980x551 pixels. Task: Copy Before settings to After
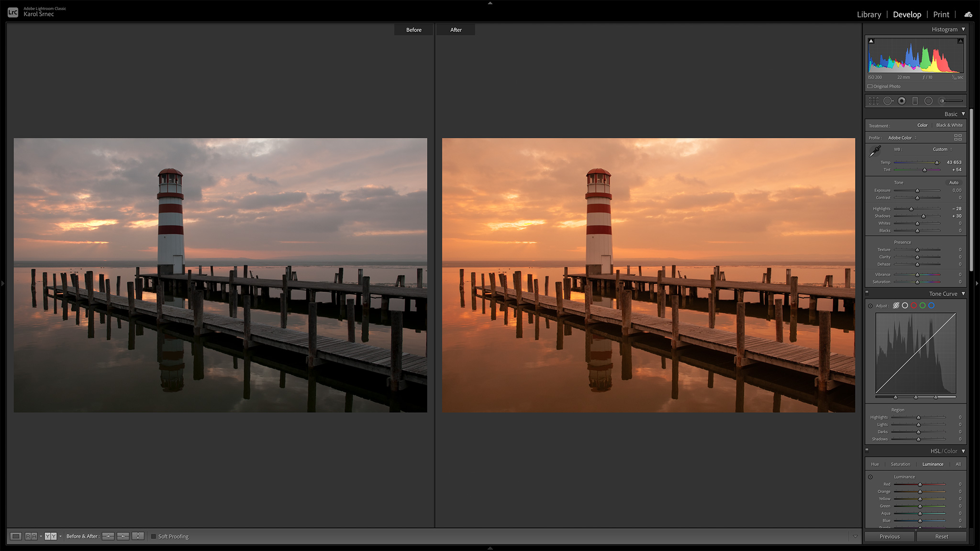tap(108, 536)
